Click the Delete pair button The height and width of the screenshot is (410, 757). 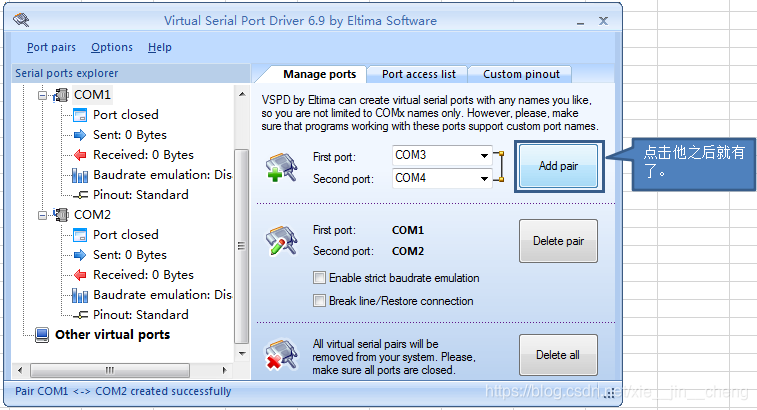pyautogui.click(x=559, y=241)
